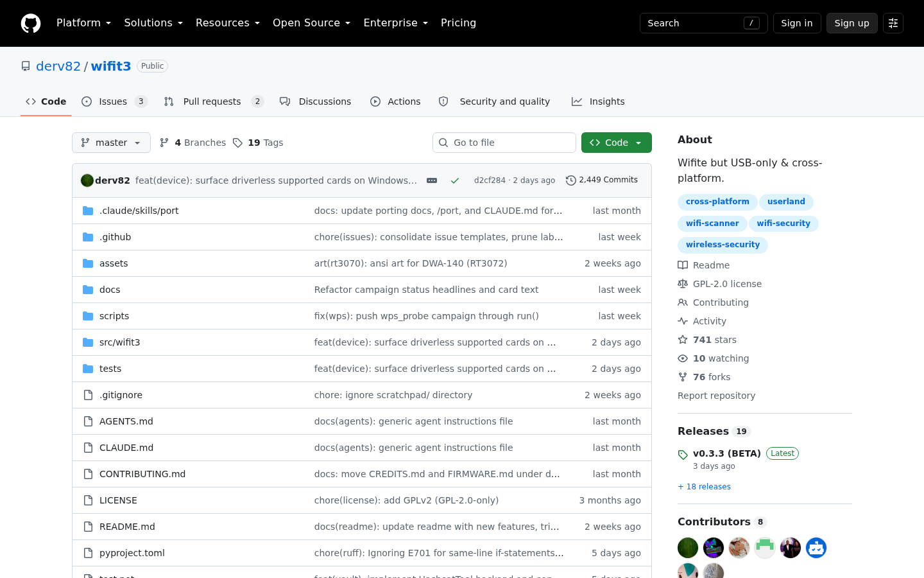Click the README.md file icon
The width and height of the screenshot is (924, 578).
88,527
